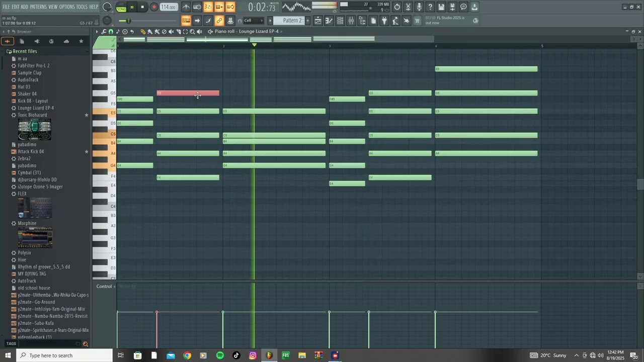The image size is (644, 362).
Task: Open Spotify from the Windows taskbar
Action: 220,355
